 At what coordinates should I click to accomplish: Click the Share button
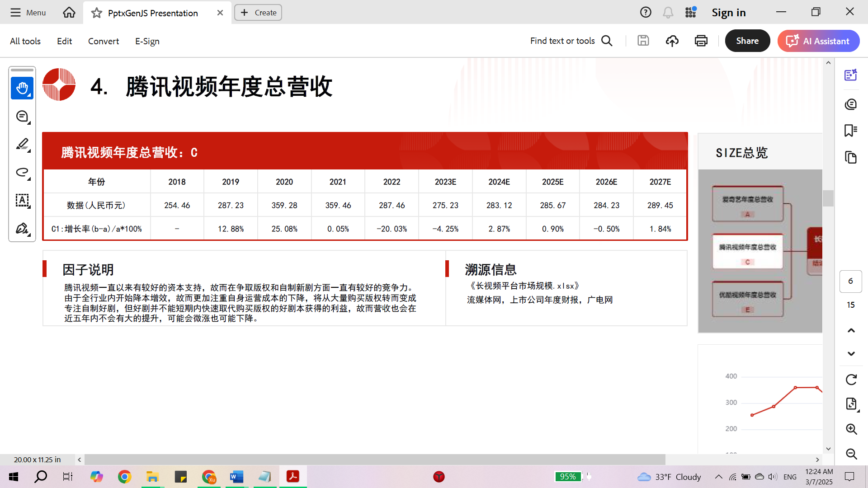pyautogui.click(x=747, y=41)
